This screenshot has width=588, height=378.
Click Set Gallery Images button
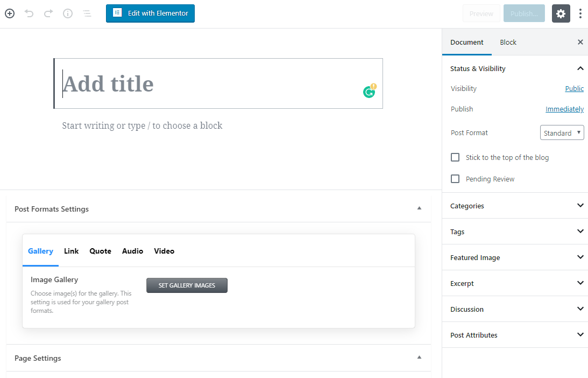[x=187, y=285]
